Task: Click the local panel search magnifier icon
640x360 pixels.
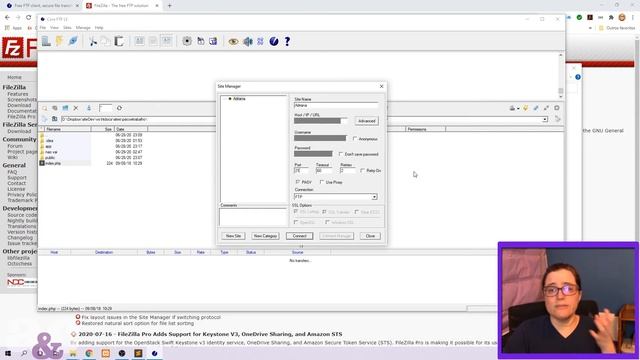Action: (x=44, y=108)
